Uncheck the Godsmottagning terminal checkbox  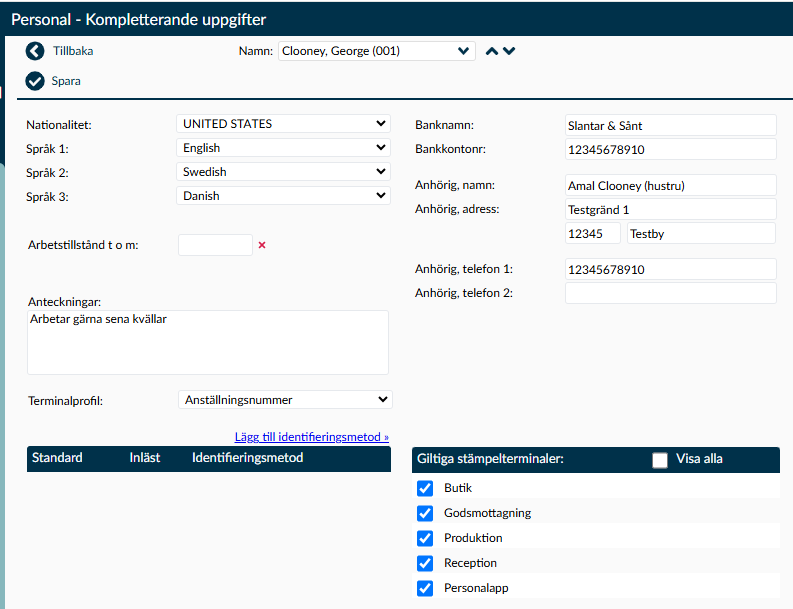(x=425, y=514)
